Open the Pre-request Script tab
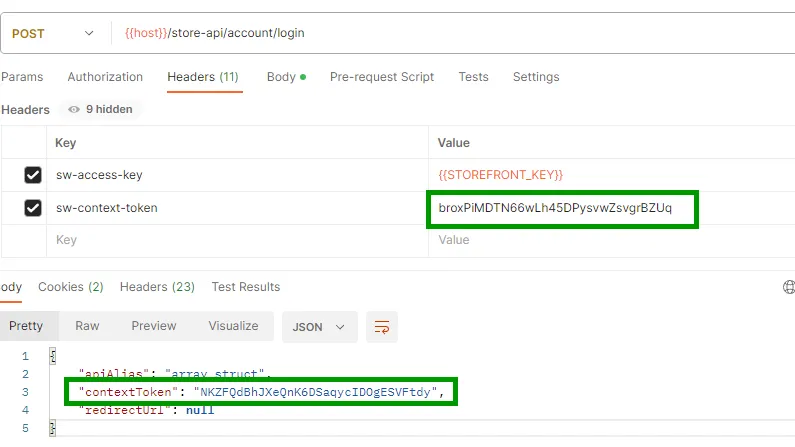Viewport: 795px width, 447px height. pos(382,77)
